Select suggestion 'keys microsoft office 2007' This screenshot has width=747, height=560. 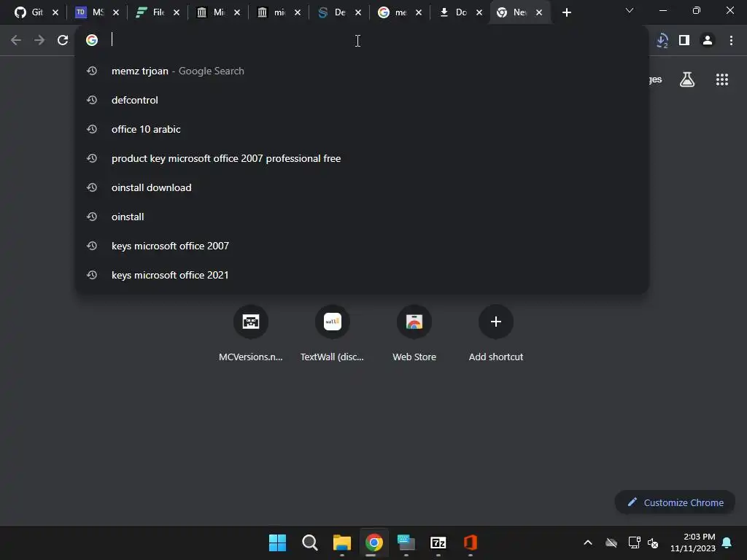[362, 246]
